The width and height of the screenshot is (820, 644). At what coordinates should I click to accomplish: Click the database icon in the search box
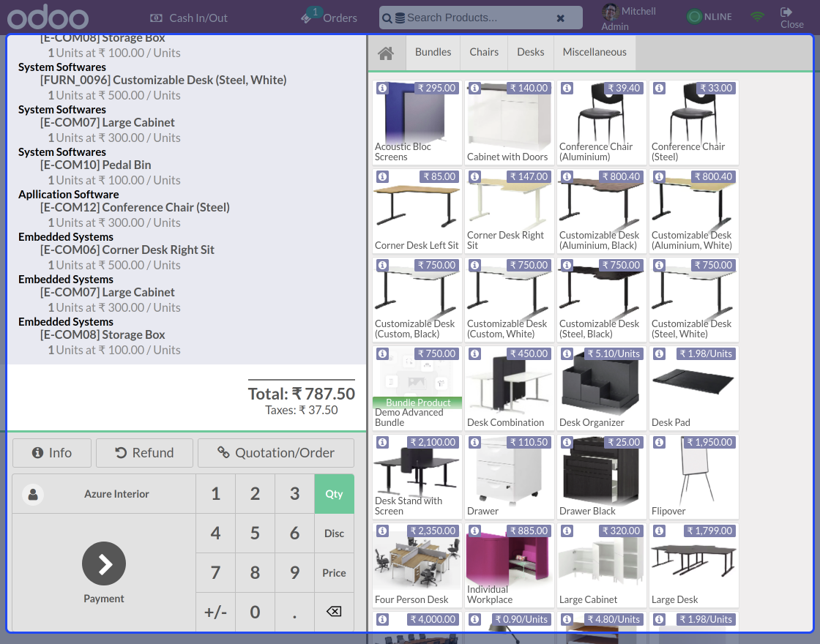click(x=400, y=18)
